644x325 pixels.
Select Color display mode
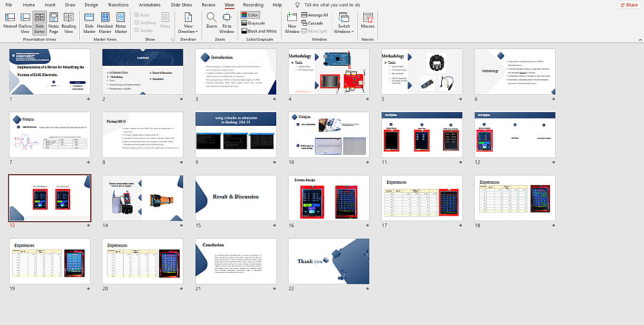[x=250, y=15]
